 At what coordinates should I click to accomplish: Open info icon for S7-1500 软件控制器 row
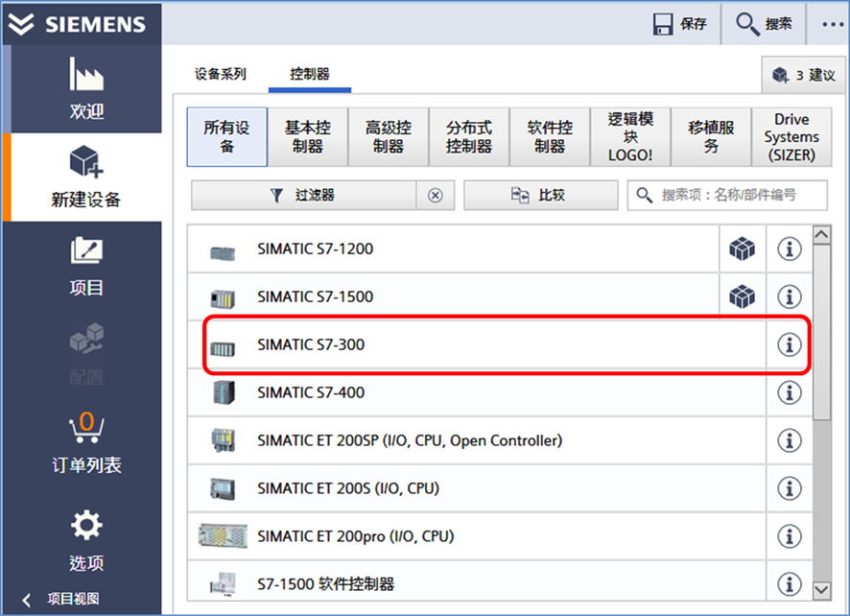pos(790,584)
